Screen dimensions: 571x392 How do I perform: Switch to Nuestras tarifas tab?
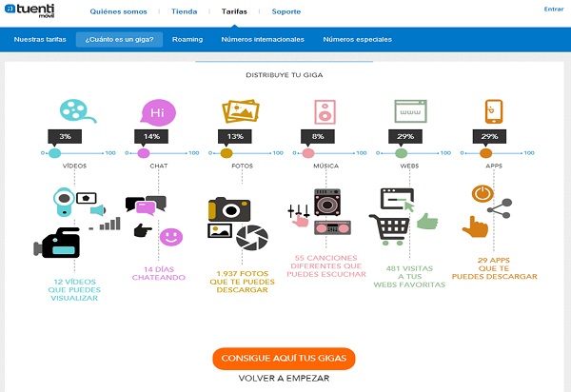click(40, 39)
